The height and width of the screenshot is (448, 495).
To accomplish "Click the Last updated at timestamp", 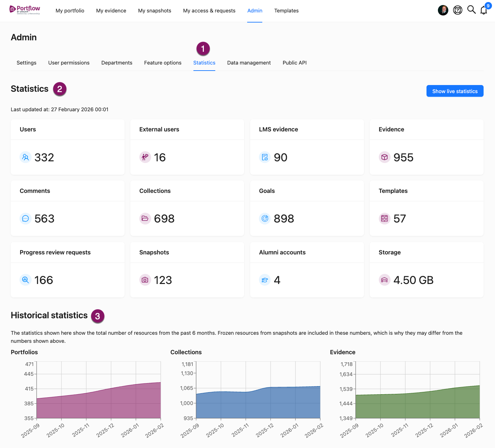I will pyautogui.click(x=59, y=110).
